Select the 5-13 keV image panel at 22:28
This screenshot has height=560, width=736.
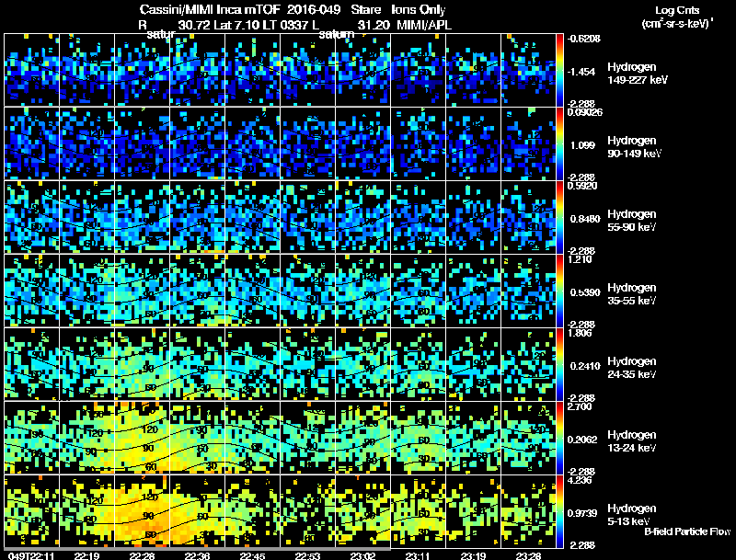coord(142,511)
